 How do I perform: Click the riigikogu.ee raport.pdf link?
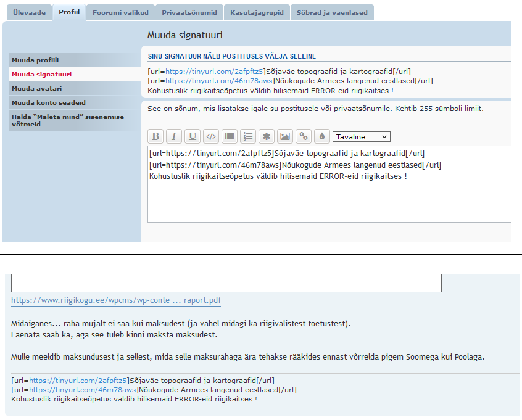[115, 301]
